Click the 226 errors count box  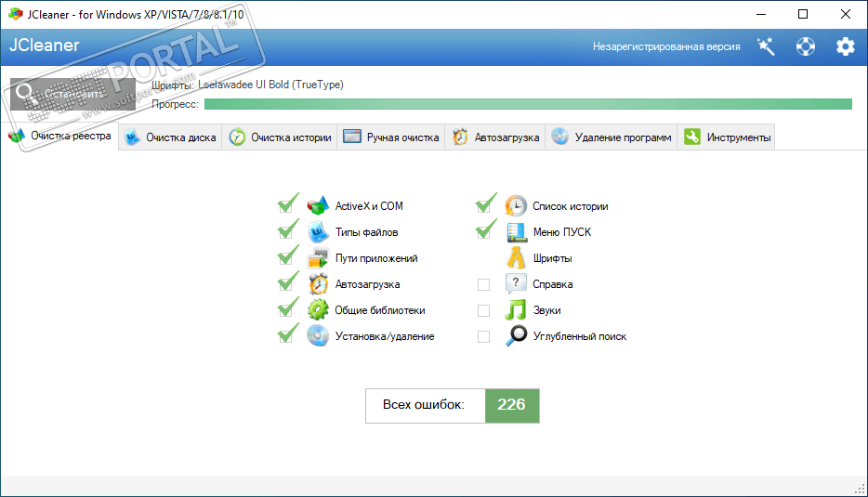point(511,405)
